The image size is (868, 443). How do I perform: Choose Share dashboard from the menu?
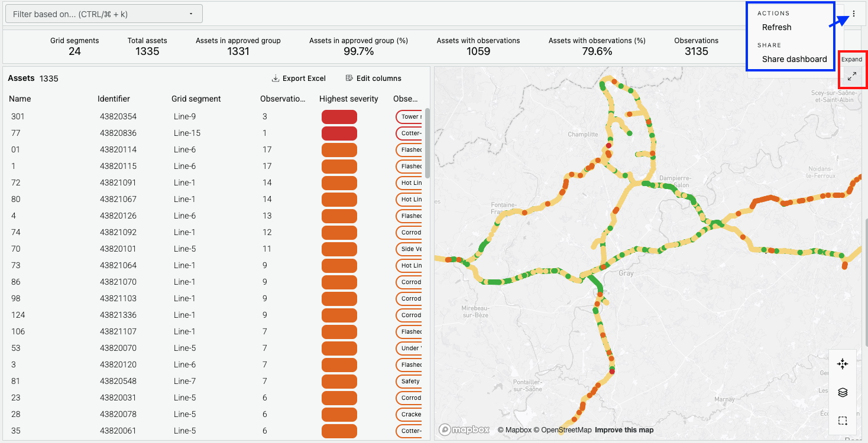[794, 59]
